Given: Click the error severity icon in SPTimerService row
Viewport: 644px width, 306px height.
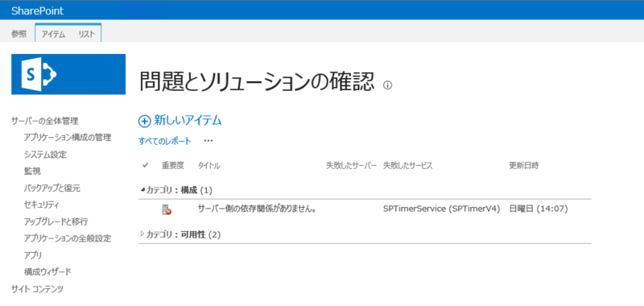Looking at the screenshot, I should tap(167, 209).
